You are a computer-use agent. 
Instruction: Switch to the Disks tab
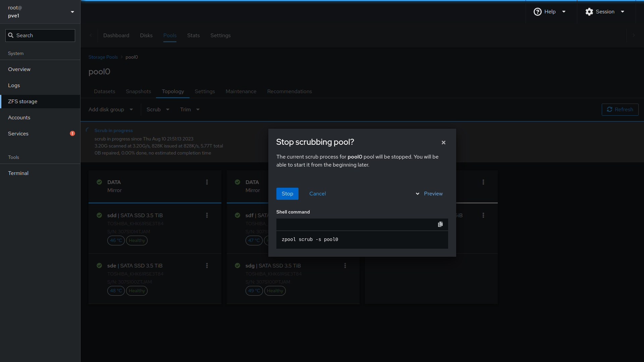[x=146, y=36]
